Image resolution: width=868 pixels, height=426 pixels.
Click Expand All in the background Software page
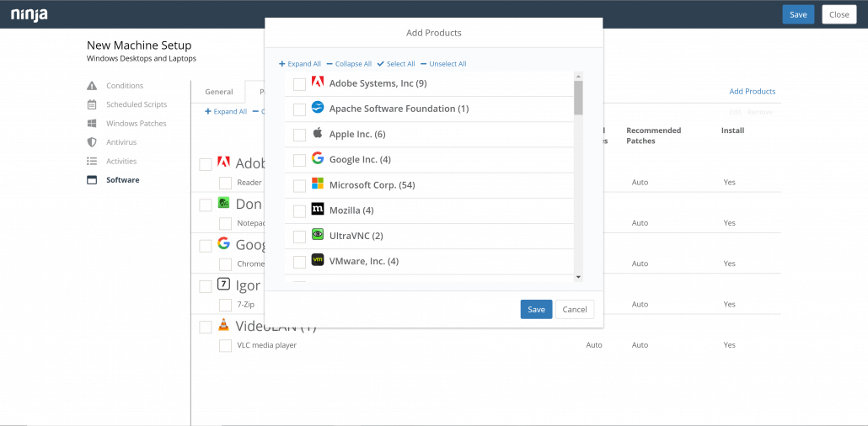[226, 112]
